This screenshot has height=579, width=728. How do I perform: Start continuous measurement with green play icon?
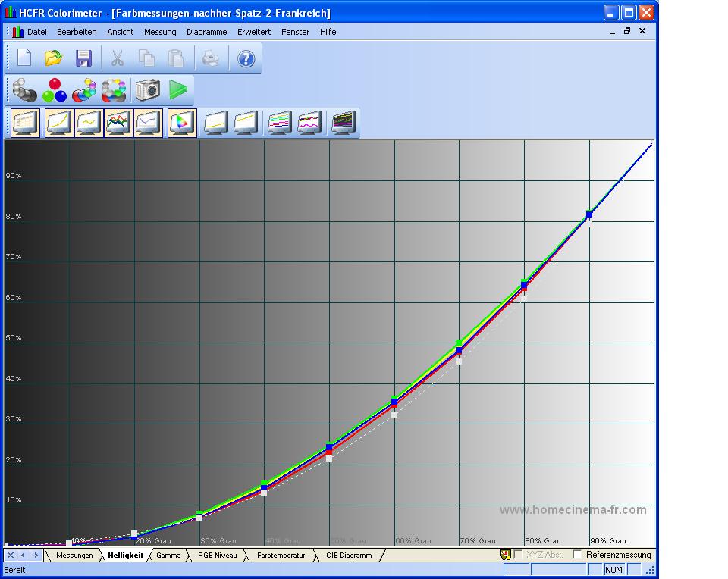click(177, 89)
